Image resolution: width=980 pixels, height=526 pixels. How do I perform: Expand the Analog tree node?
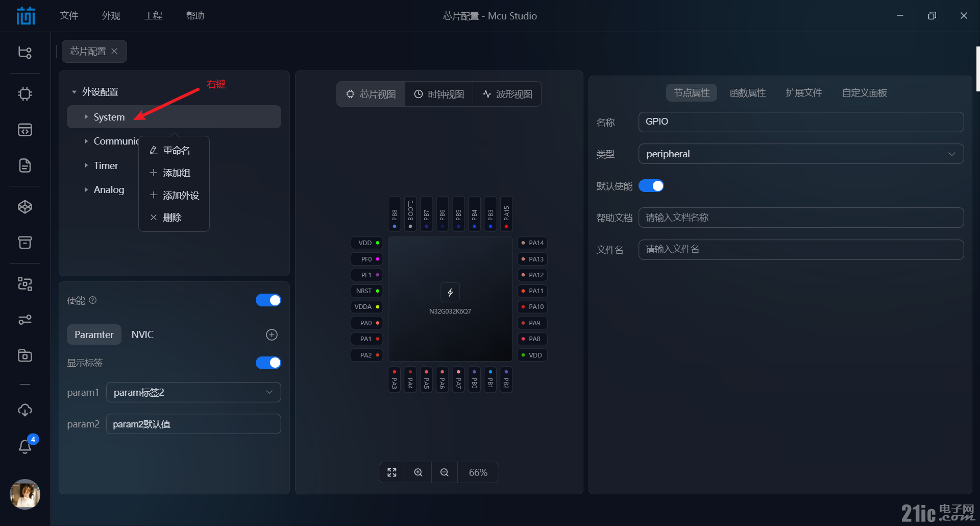[x=86, y=189]
